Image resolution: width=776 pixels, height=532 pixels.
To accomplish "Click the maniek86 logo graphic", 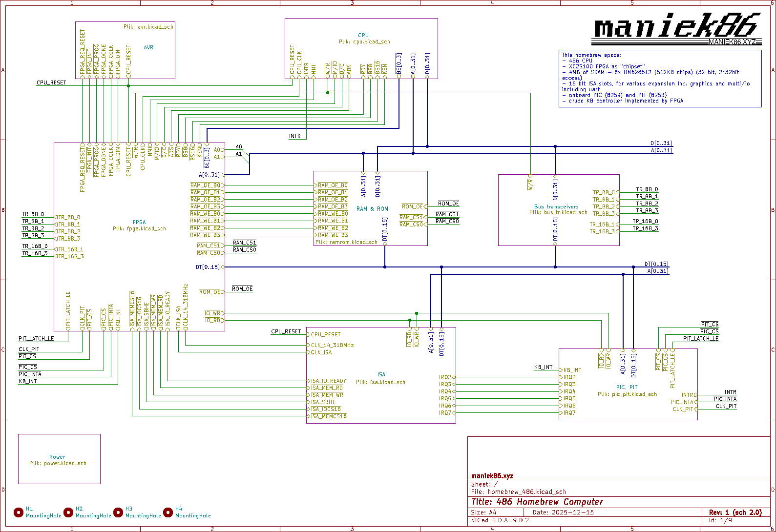I will click(676, 29).
